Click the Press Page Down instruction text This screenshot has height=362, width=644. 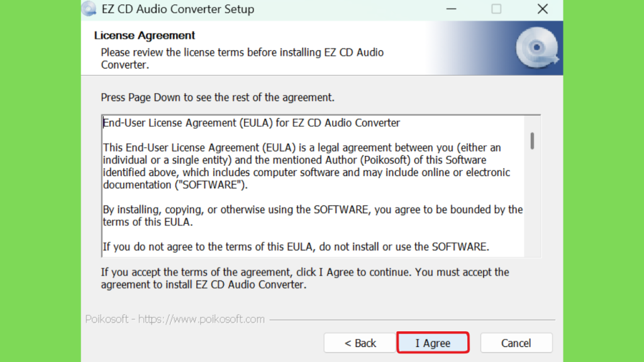point(218,97)
